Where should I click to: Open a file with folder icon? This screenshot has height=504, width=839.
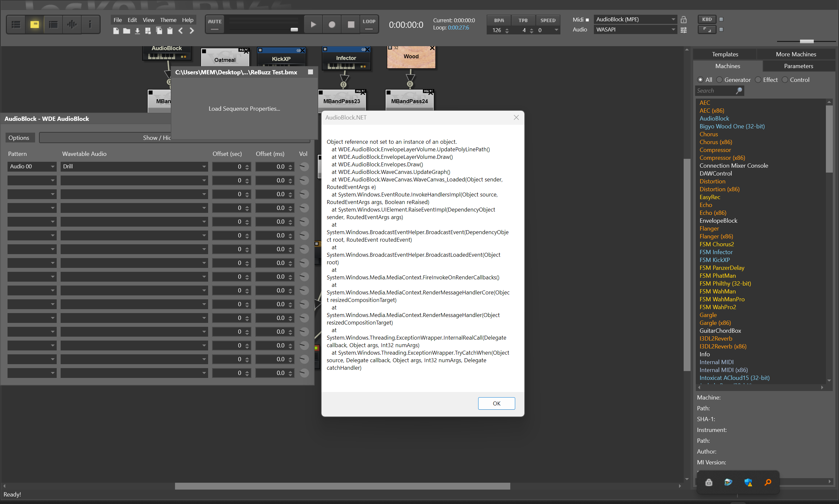click(x=127, y=31)
